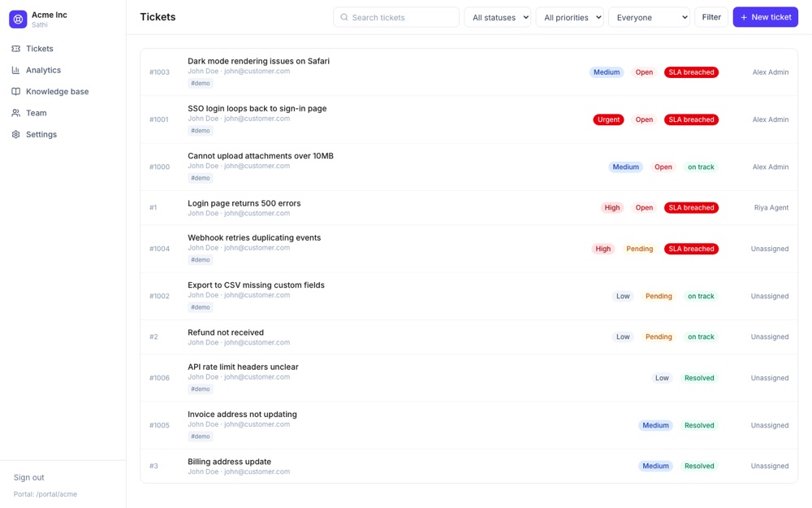Open ticket Invoice address not updating
812x508 pixels.
pos(242,415)
